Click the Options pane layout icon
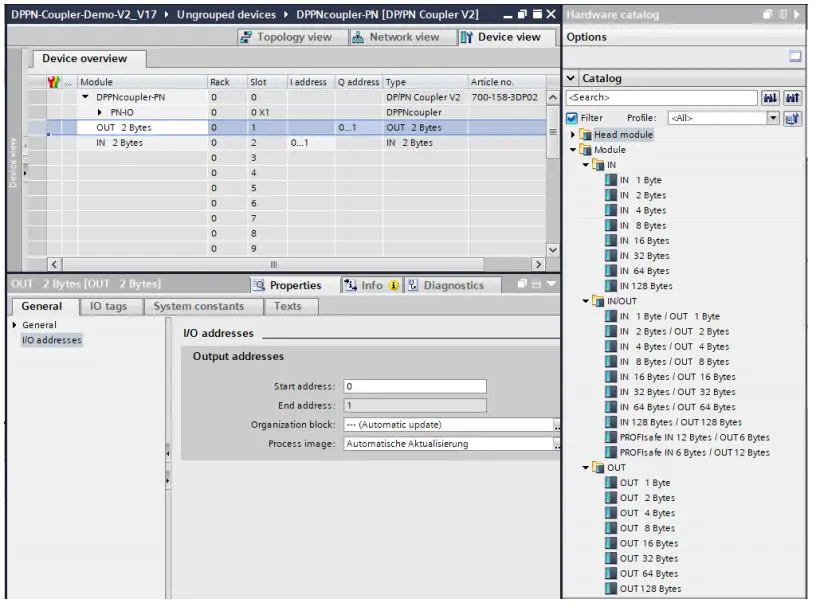The width and height of the screenshot is (813, 607). [796, 57]
